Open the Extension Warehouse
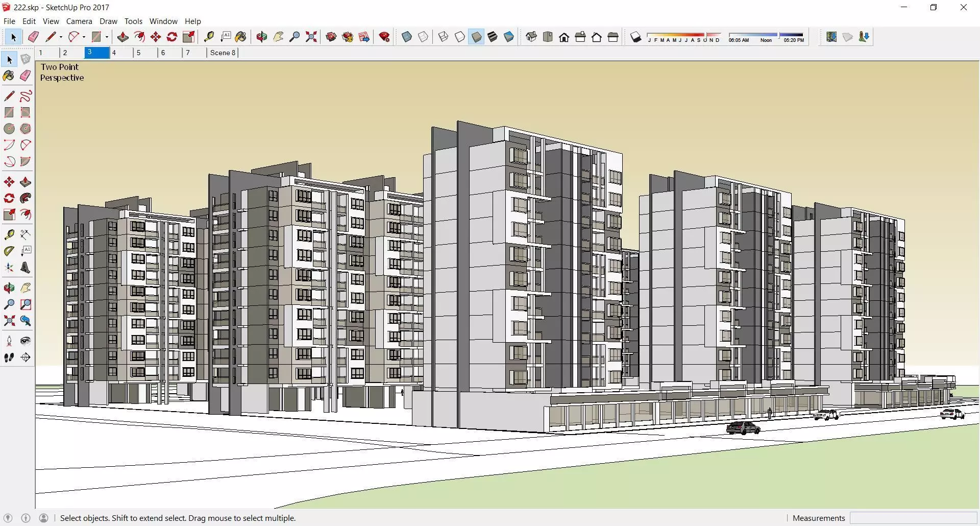 click(x=348, y=37)
